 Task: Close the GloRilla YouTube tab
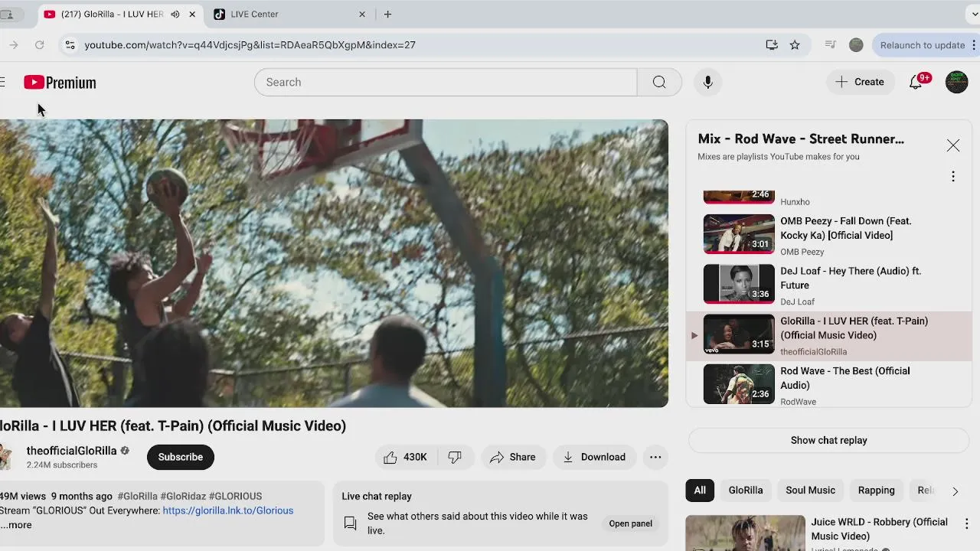pos(192,14)
